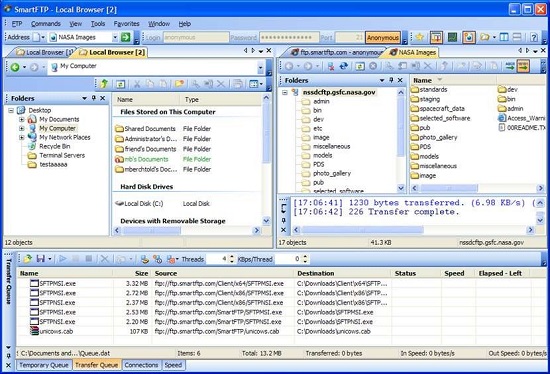The width and height of the screenshot is (550, 374).
Task: Click the binary transfer mode icon
Action: coord(523,66)
